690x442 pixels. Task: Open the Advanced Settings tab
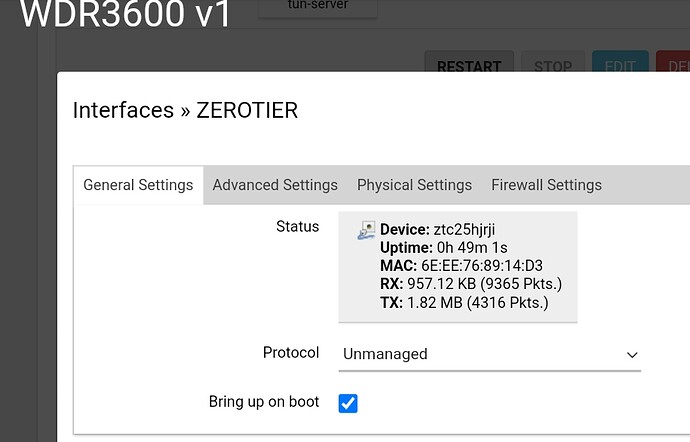pos(275,185)
